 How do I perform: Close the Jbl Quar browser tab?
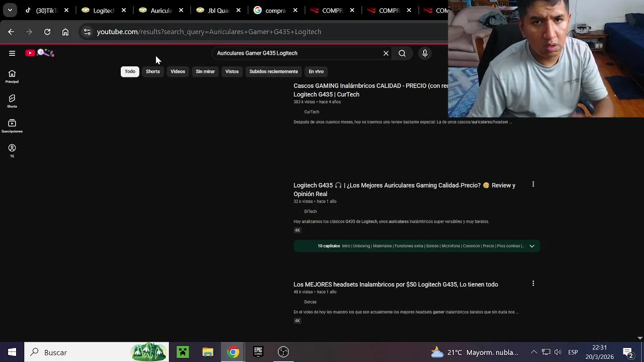tap(238, 10)
